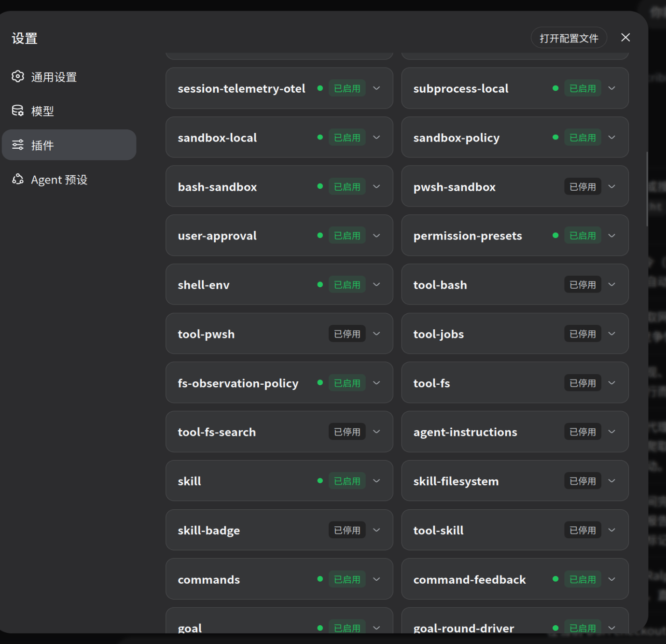This screenshot has height=644, width=666.
Task: Expand the fs-observation-policy chevron
Action: coord(377,383)
